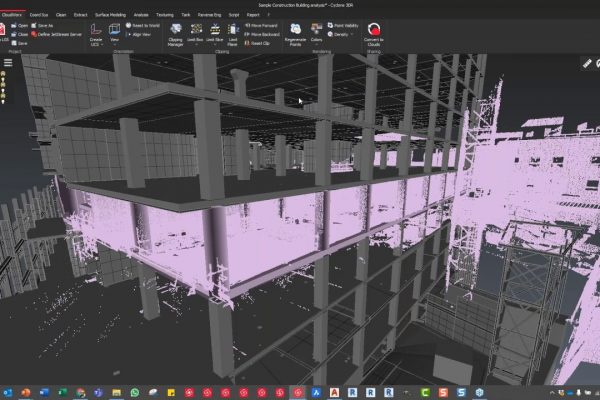Open the Density dropdown
The height and width of the screenshot is (400, 600).
pos(342,35)
